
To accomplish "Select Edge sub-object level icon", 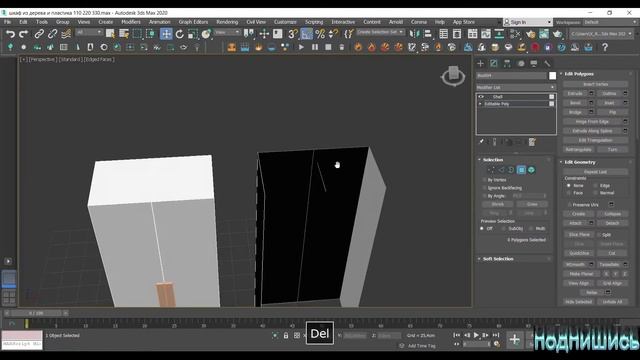I will (x=502, y=170).
